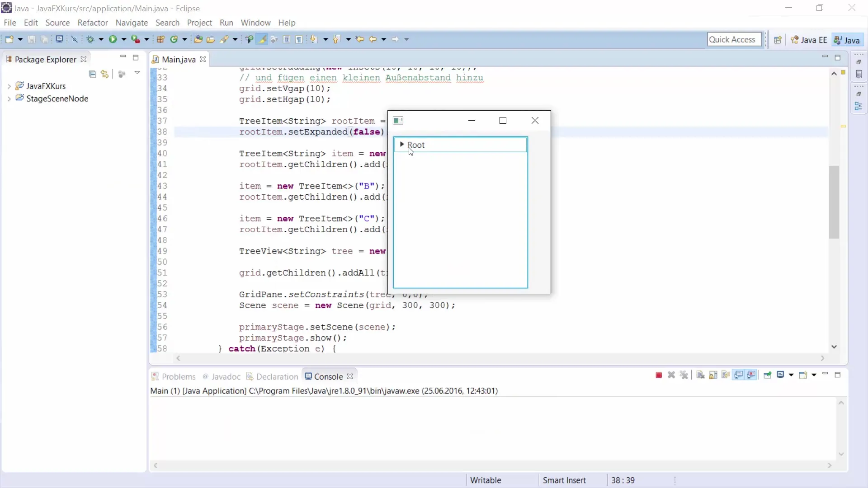Click the Debug bug icon
Viewport: 868px width, 488px height.
(x=90, y=39)
